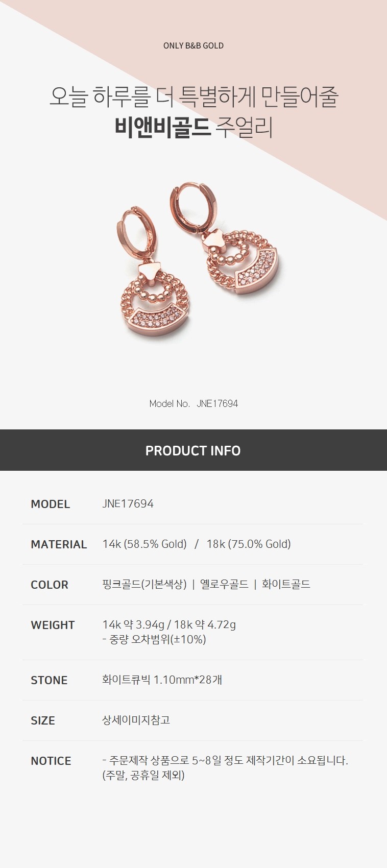Viewport: 387px width, 868px height.
Task: Click the 18k (75.0% Gold) option text
Action: click(249, 544)
